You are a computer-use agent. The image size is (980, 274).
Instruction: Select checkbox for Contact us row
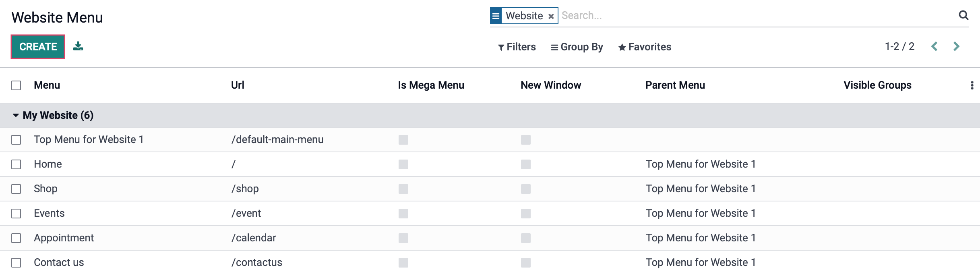(16, 263)
